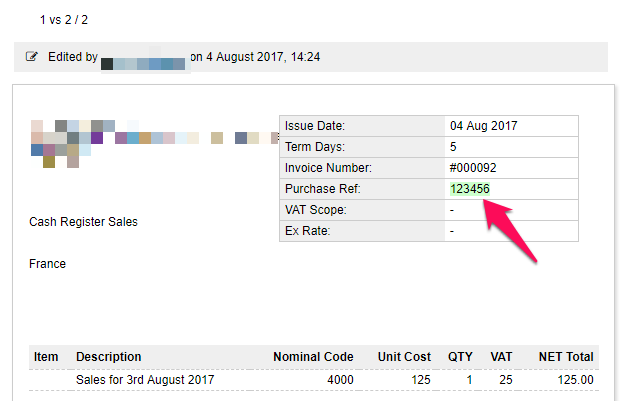Click the Cash Register Sales customer name
621x401 pixels.
pos(83,222)
